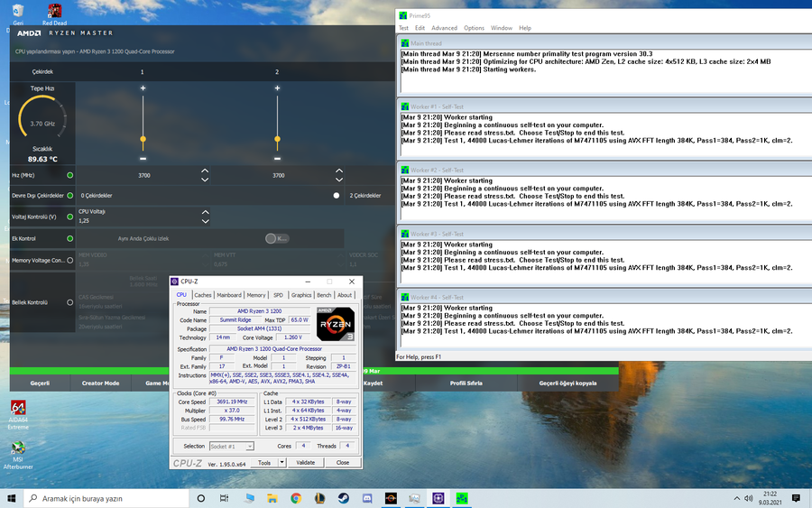Click the Worker #4 window icon in Prime95
Image resolution: width=812 pixels, height=508 pixels.
pyautogui.click(x=405, y=297)
